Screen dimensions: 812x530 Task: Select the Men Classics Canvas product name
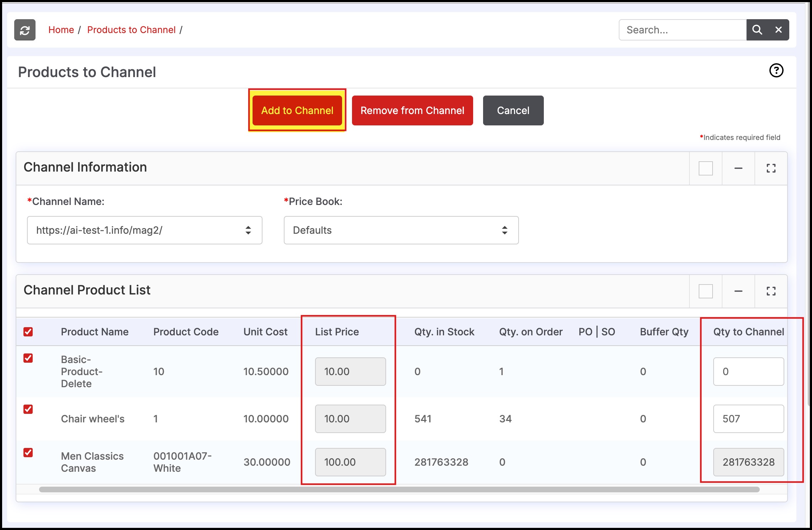[92, 462]
